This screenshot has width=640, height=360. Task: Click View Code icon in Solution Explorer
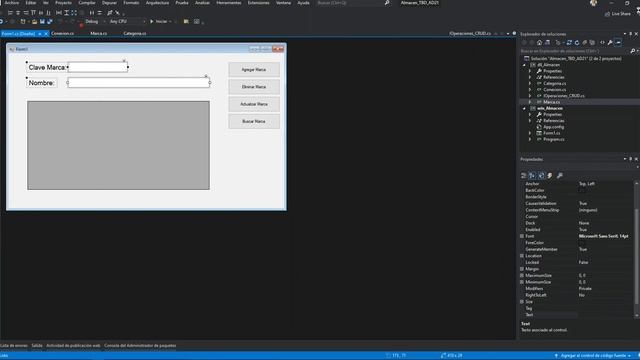[x=602, y=42]
